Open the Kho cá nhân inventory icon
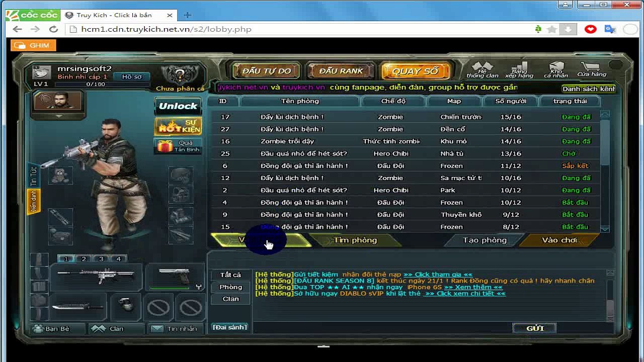The width and height of the screenshot is (644, 362). 555,70
